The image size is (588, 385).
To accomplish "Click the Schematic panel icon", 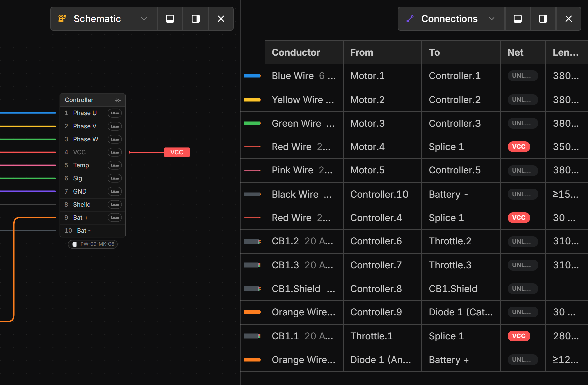I will click(x=62, y=19).
